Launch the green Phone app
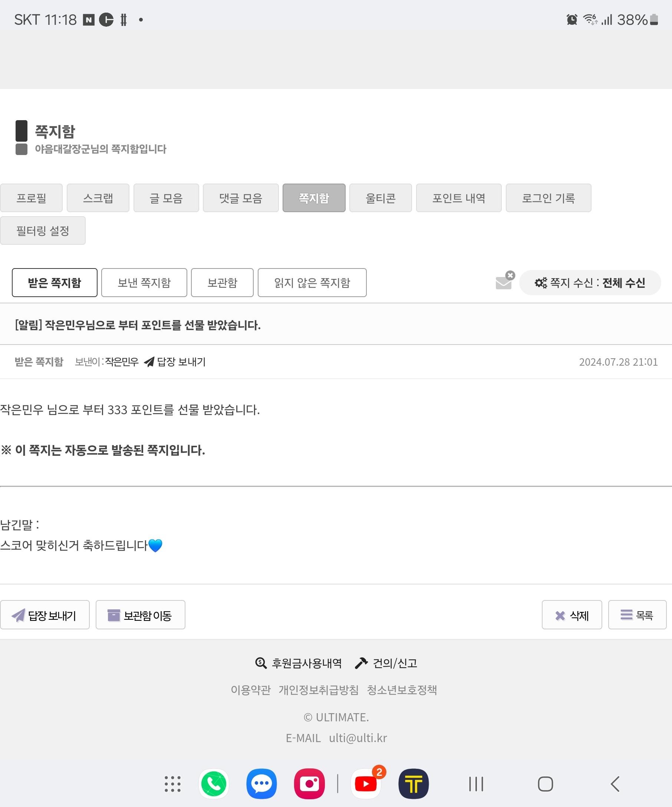The width and height of the screenshot is (672, 807). (x=214, y=784)
